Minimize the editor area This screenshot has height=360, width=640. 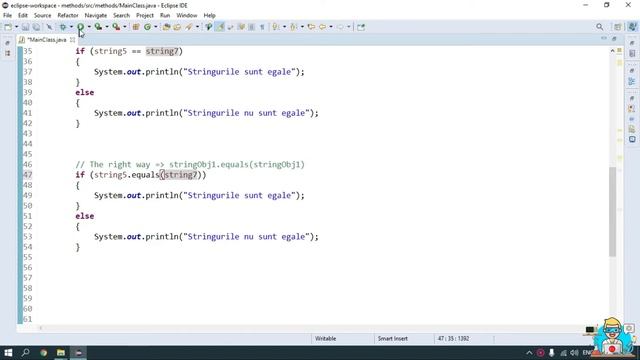pos(604,38)
